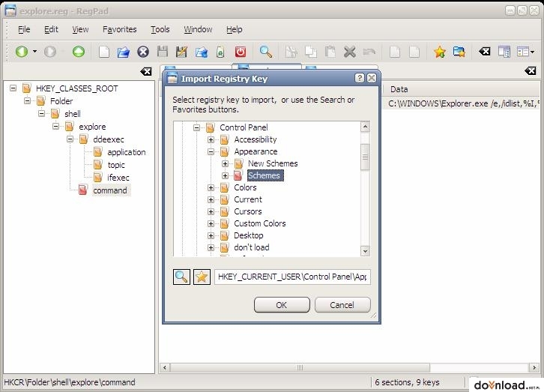Close the left tree pane with X arrow
Viewport: 544px width, 392px height.
(x=146, y=71)
